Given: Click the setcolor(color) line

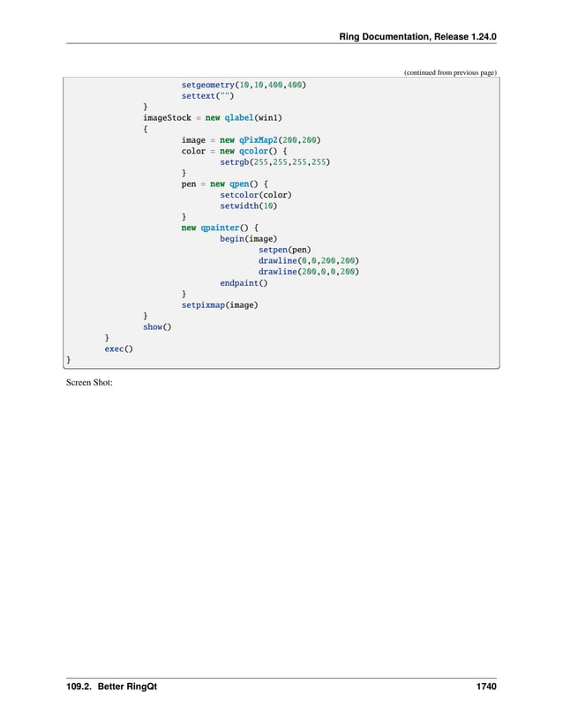Looking at the screenshot, I should (x=256, y=195).
